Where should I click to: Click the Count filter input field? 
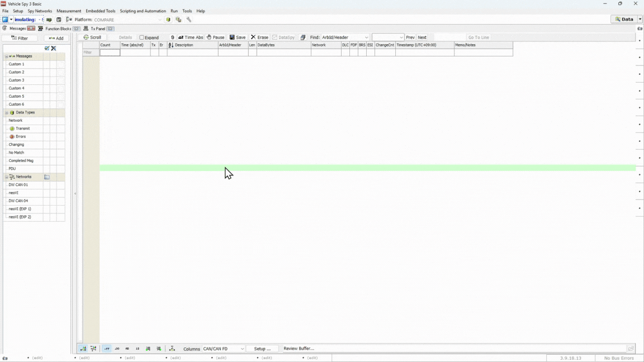pyautogui.click(x=110, y=53)
